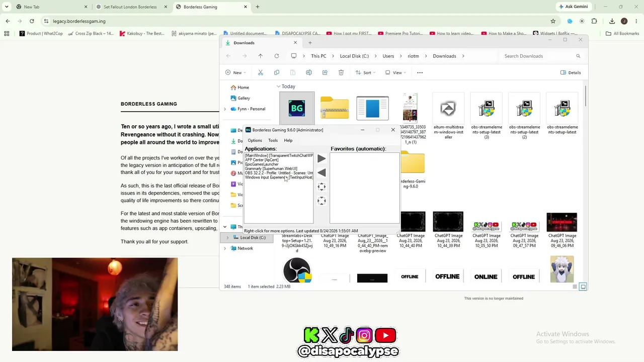
Task: Select the TransparentTwitchChatWP MainWindow entry
Action: [x=279, y=155]
